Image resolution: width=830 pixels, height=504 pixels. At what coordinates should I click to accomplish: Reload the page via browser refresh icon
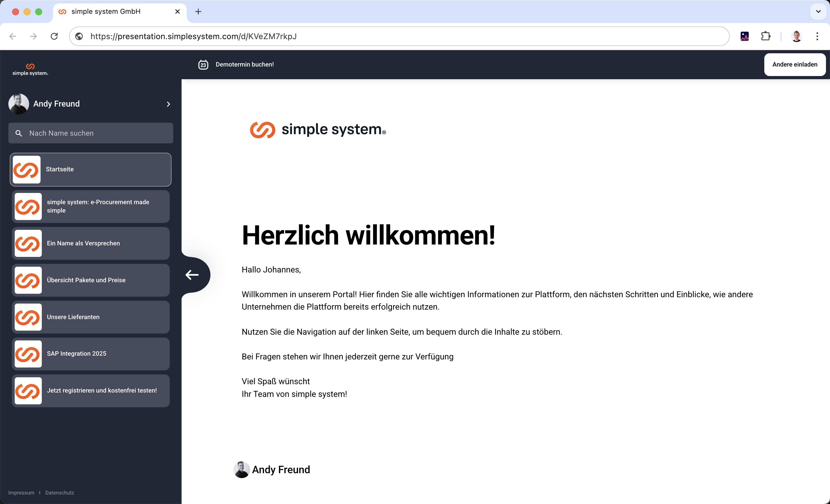tap(54, 36)
